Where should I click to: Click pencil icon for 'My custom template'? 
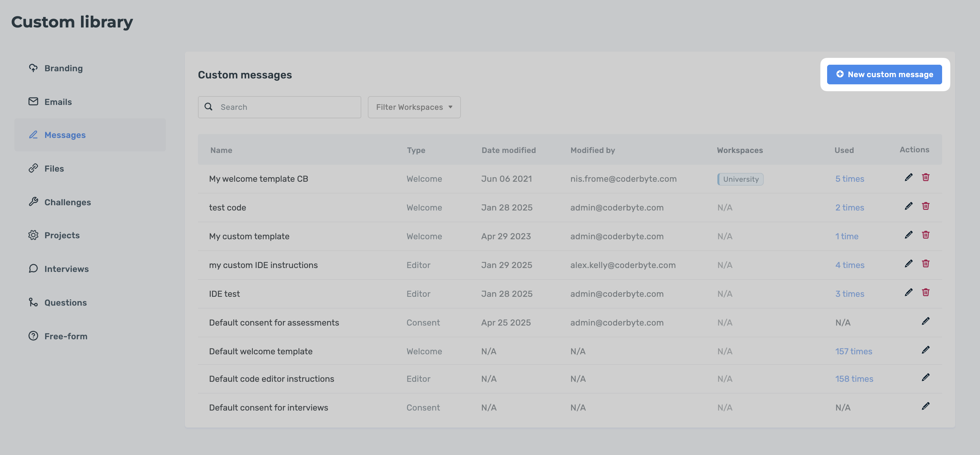[908, 235]
